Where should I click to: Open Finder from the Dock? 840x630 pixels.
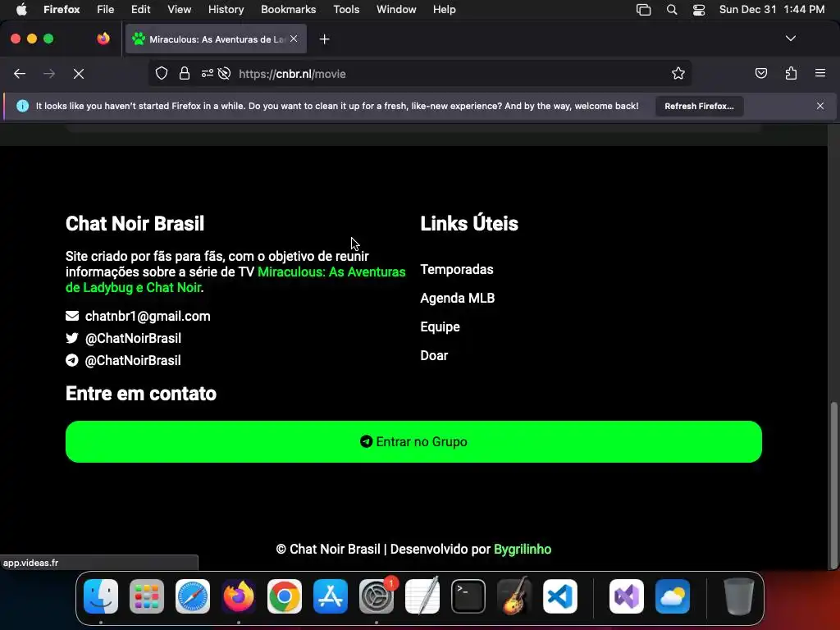pos(101,596)
